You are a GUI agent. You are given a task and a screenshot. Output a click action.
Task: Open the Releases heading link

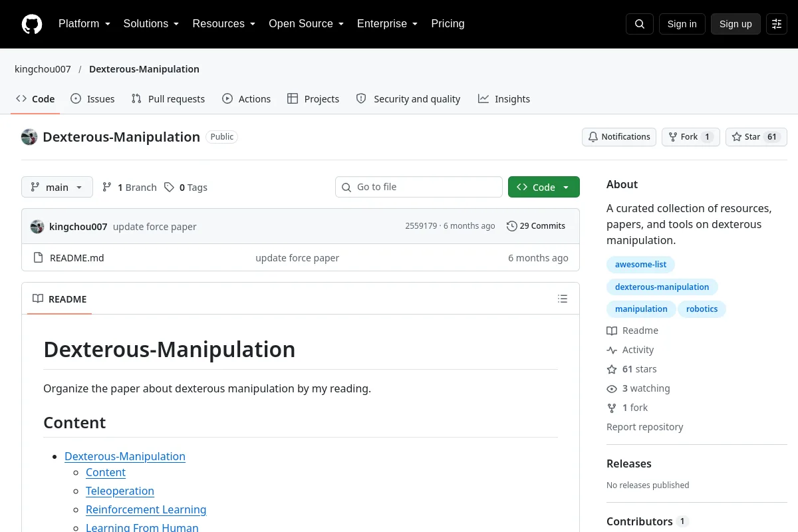(x=629, y=464)
